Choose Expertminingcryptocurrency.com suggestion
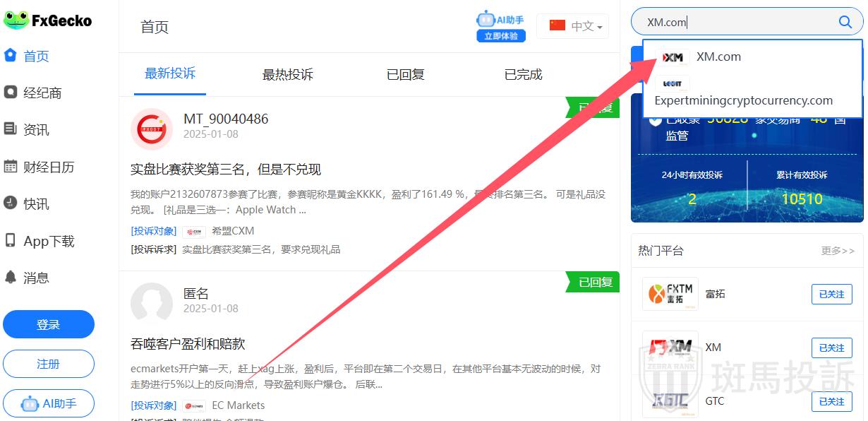This screenshot has height=421, width=868. [x=743, y=100]
